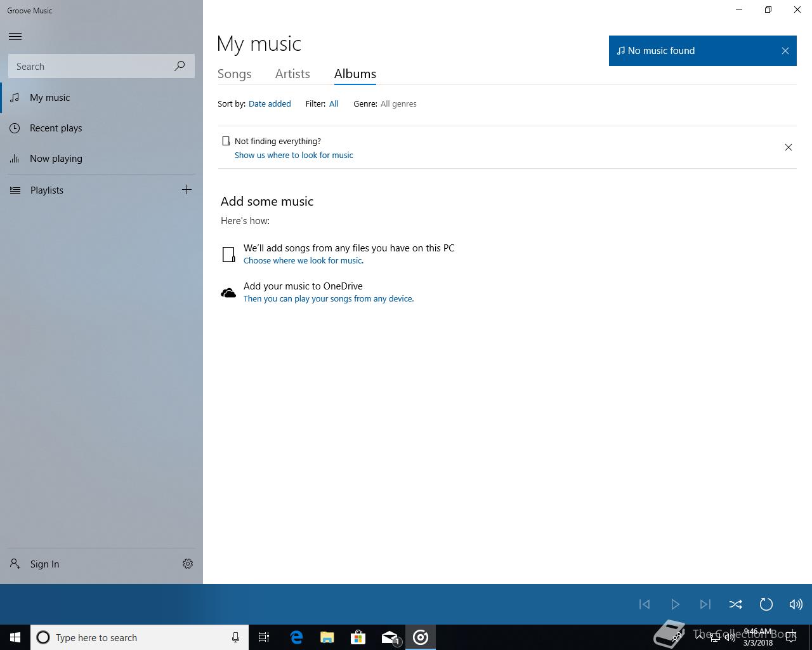Click the Play button
Screen dimensions: 812x650
pos(675,604)
